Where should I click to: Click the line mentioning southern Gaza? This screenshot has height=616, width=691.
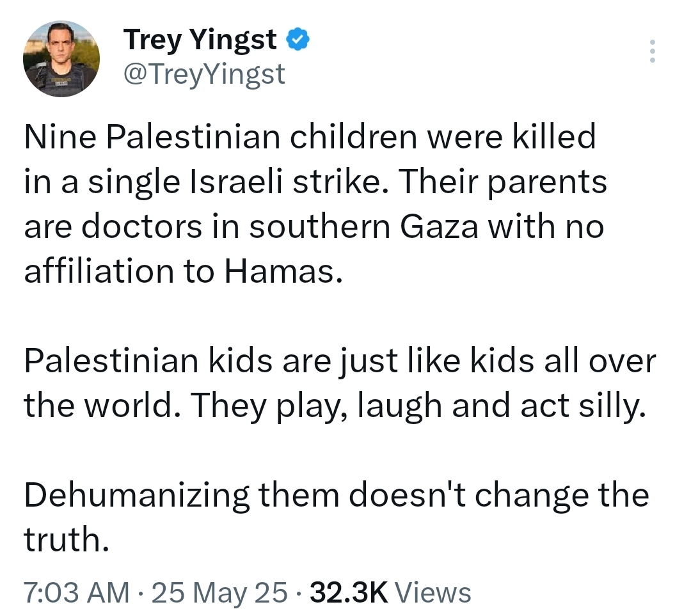point(314,227)
